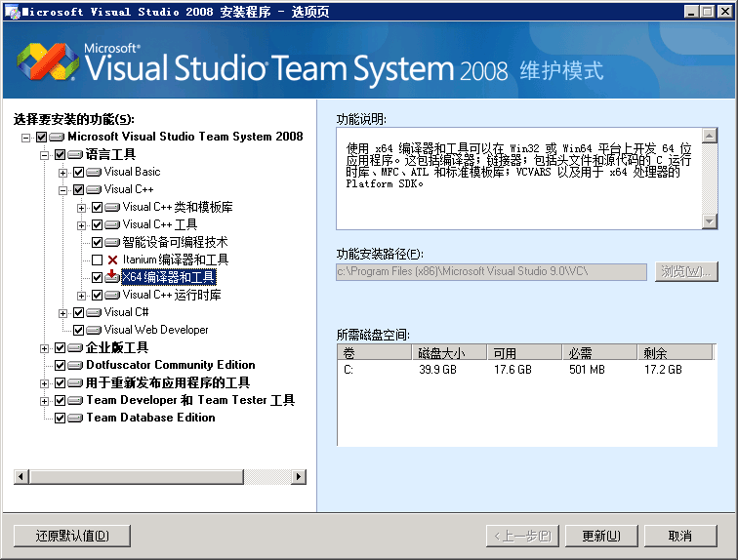Click the drive icon beside Visual C++ 工具
Image resolution: width=738 pixels, height=560 pixels.
tap(112, 224)
